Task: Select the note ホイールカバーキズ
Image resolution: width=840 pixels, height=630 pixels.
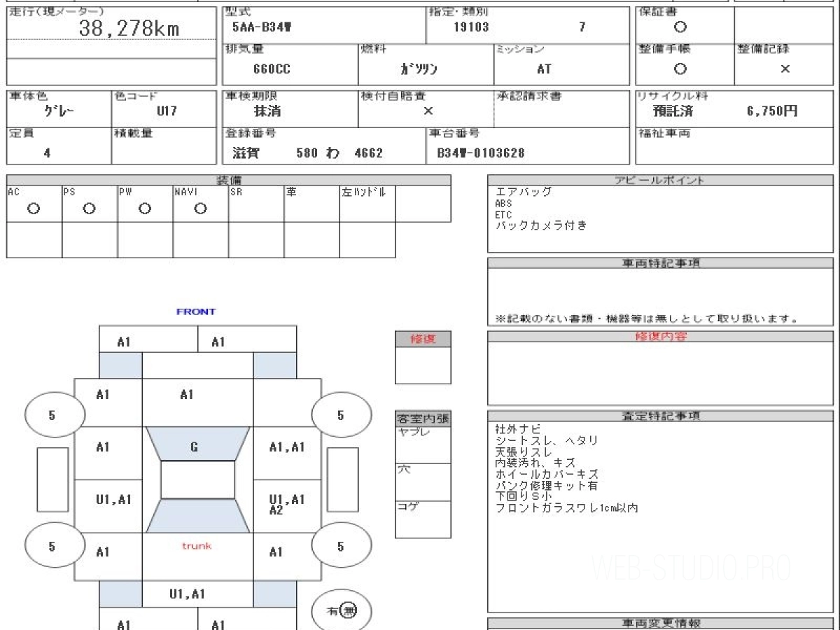Action: [547, 474]
